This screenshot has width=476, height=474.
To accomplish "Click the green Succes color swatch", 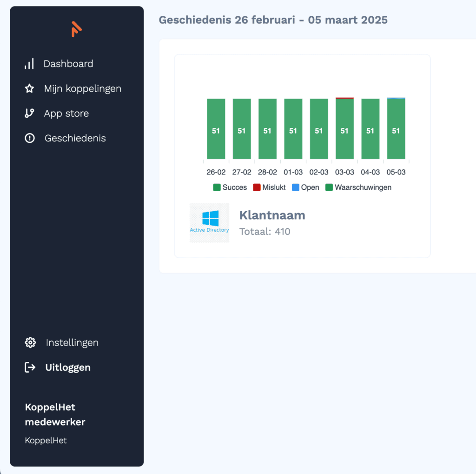I will coord(217,187).
